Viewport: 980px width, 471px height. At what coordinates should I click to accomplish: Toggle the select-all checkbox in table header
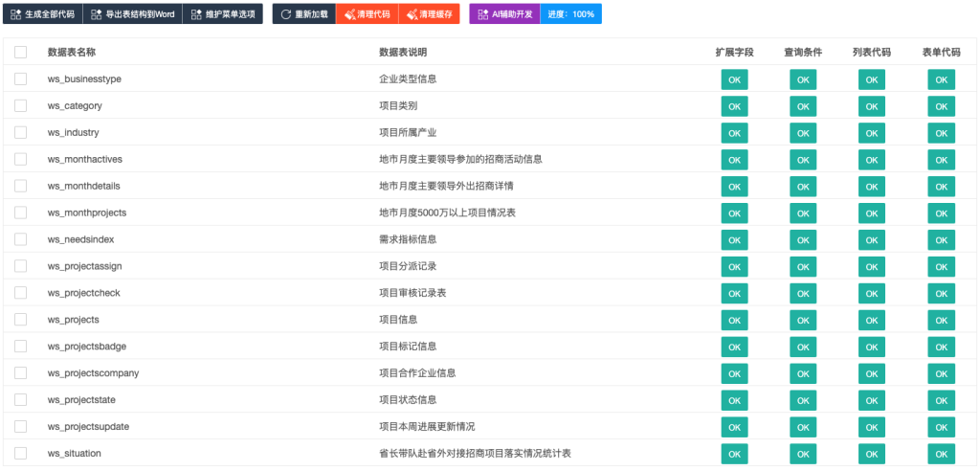tap(21, 52)
